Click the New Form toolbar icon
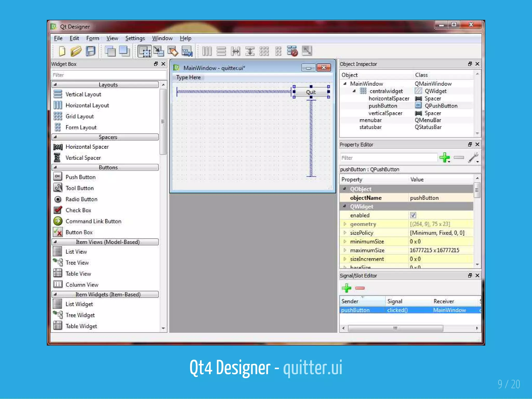 (62, 51)
